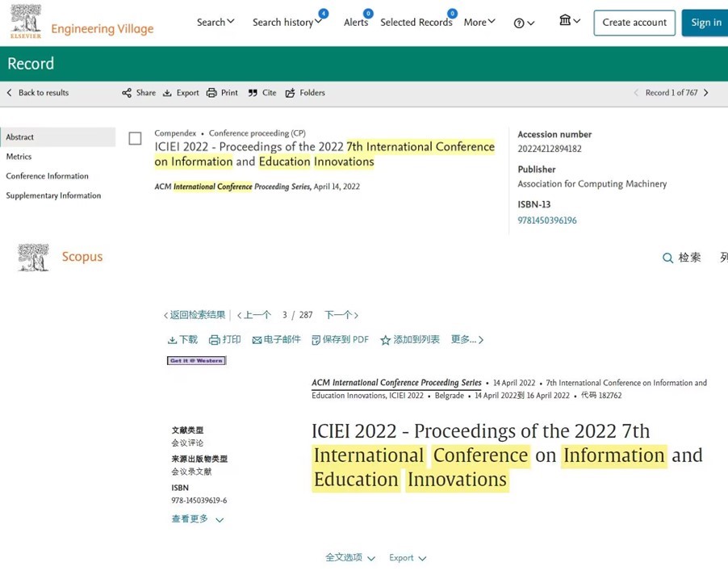This screenshot has width=728, height=579.
Task: Click the Save to PDF (保存到 PDF) icon
Action: pyautogui.click(x=316, y=340)
